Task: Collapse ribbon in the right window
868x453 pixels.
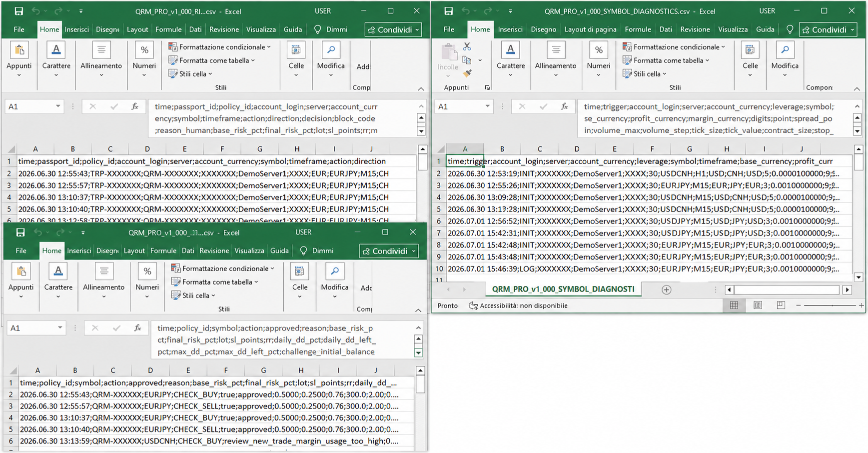Action: 857,88
